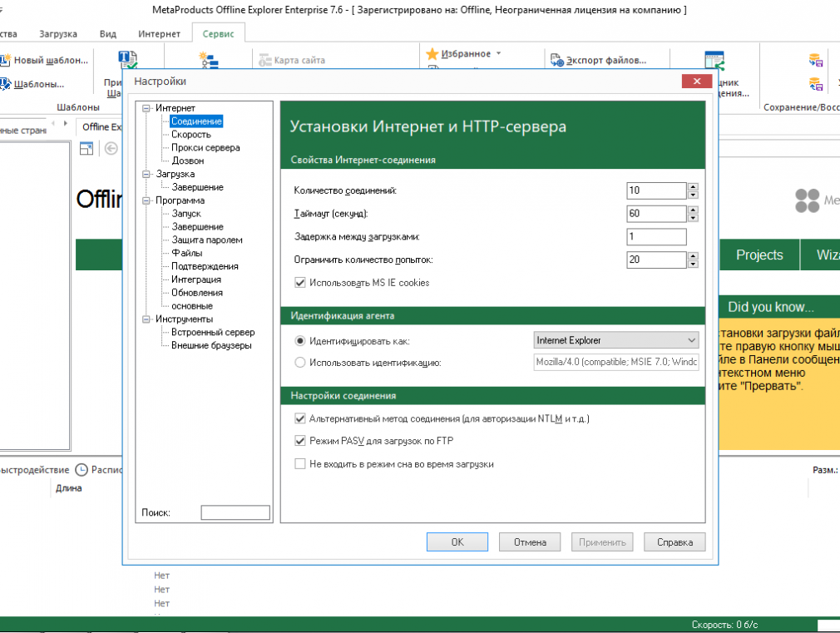Click the Поиск search field
Viewport: 840px width, 633px height.
click(x=235, y=512)
